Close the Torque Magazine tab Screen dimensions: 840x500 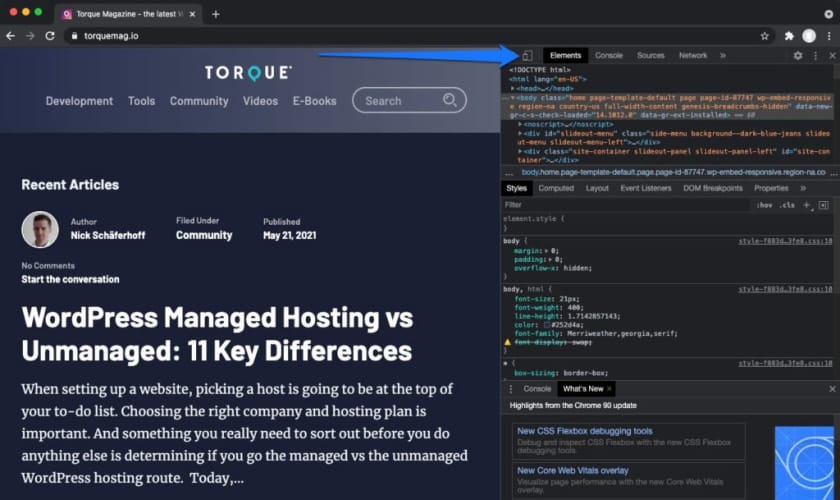(x=192, y=14)
